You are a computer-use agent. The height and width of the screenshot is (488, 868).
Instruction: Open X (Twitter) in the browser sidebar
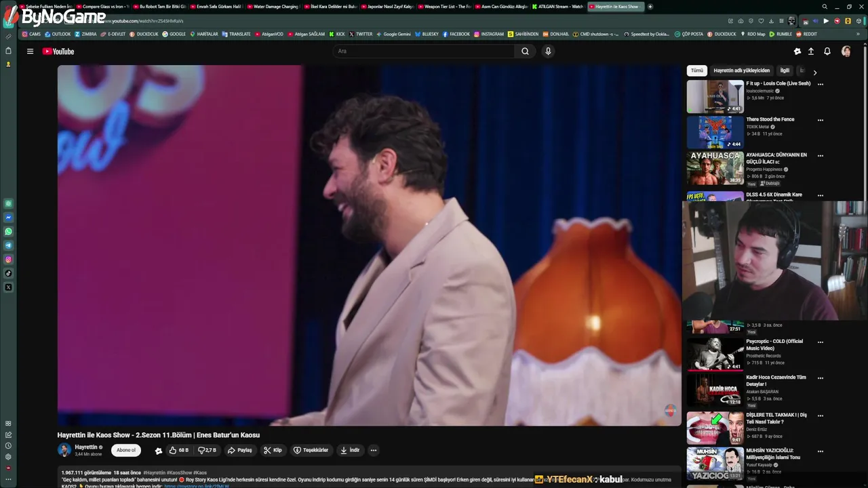(8, 287)
